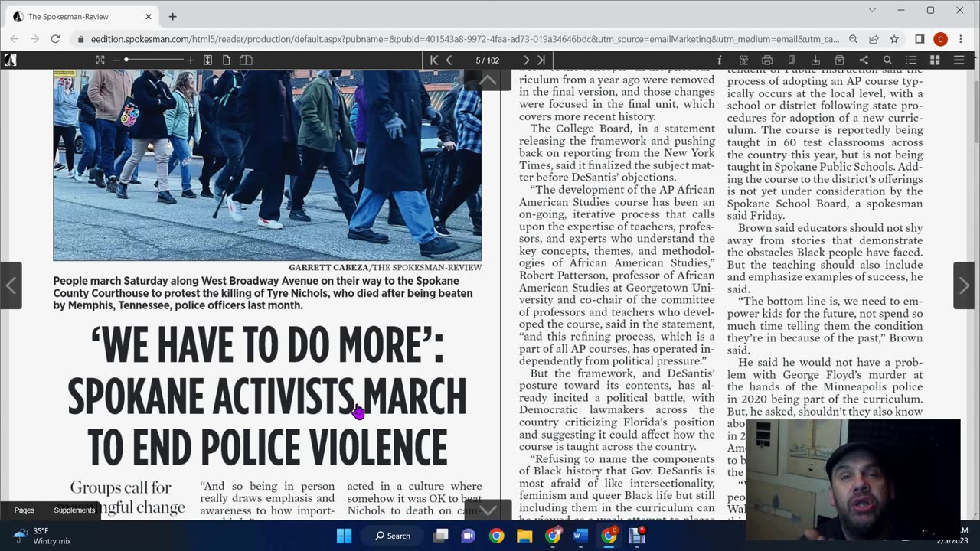Reload the current page
The image size is (980, 551).
coord(55,39)
